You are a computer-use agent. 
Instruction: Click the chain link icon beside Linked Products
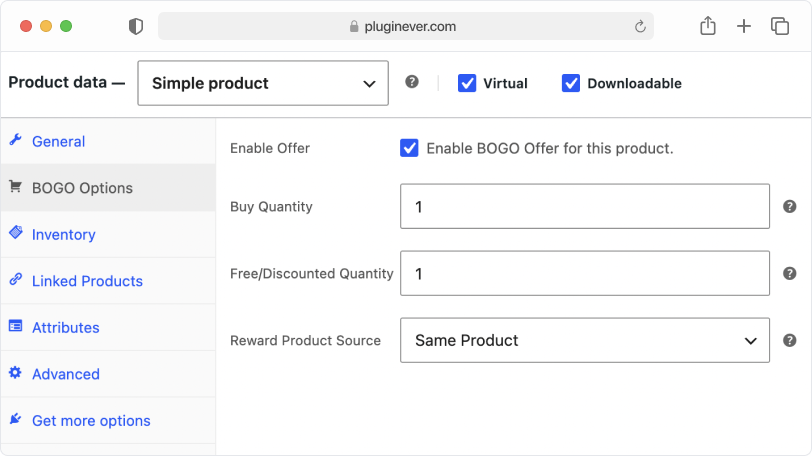point(16,279)
